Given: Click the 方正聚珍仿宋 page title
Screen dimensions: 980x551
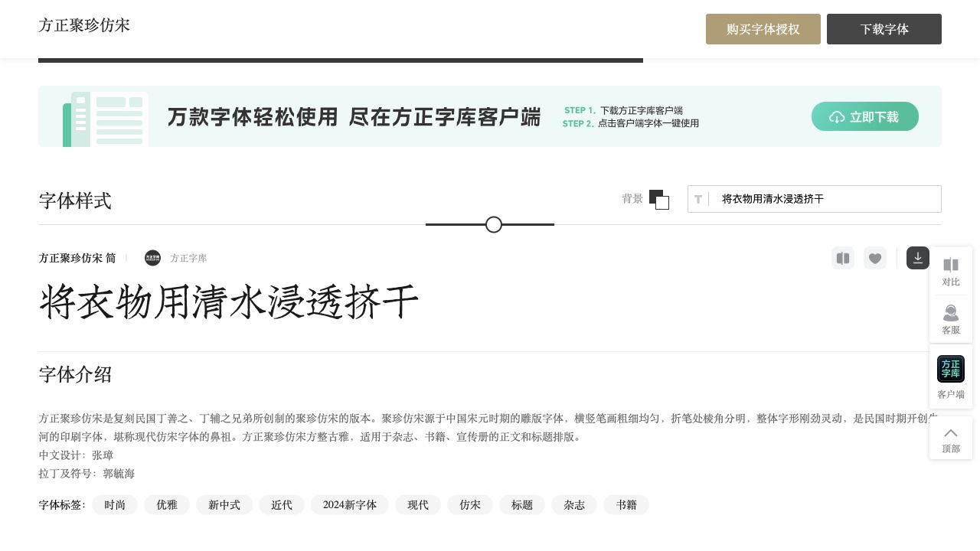Looking at the screenshot, I should [84, 25].
